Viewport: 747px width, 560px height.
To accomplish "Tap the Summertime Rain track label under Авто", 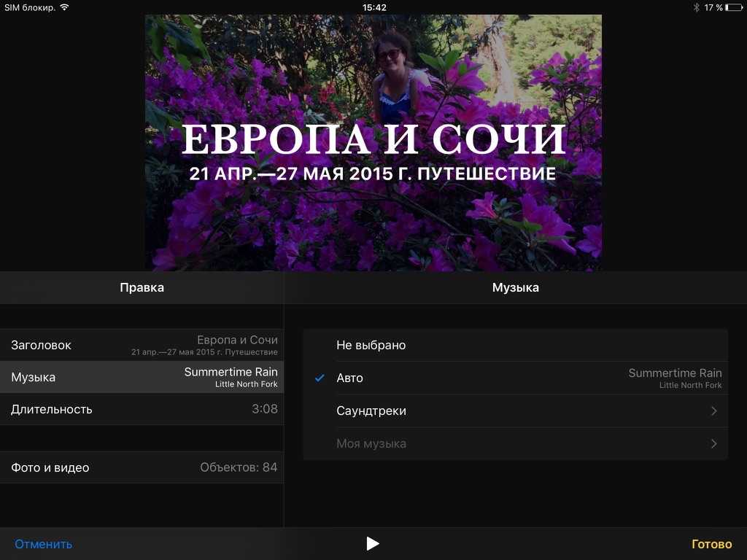I will [675, 373].
